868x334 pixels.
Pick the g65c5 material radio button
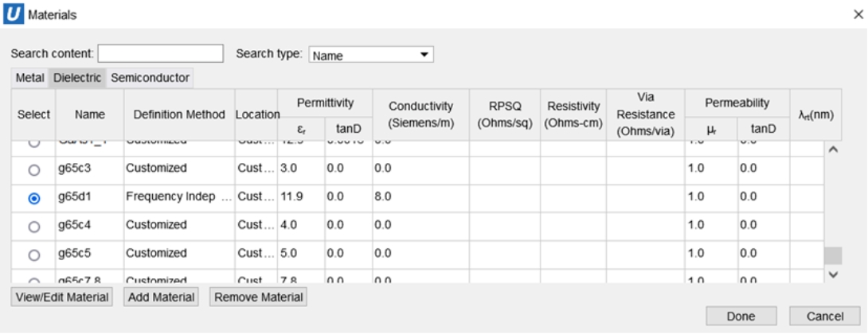(34, 254)
